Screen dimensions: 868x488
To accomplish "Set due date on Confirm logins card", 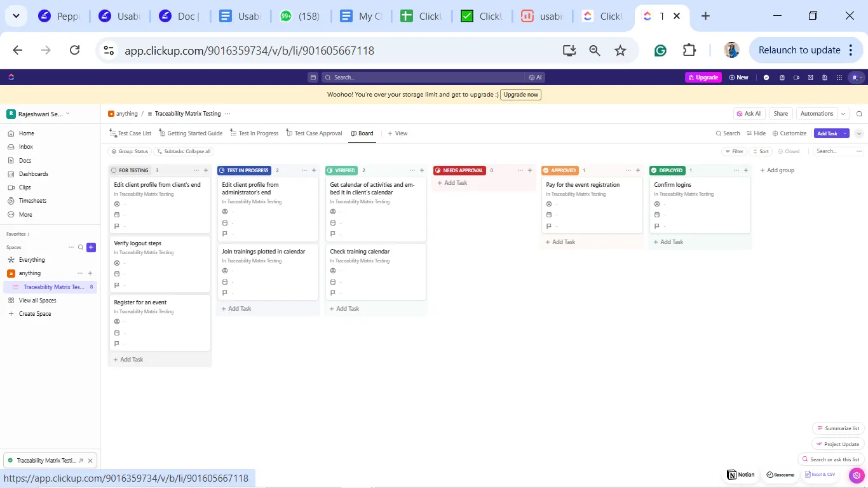I will 657,215.
